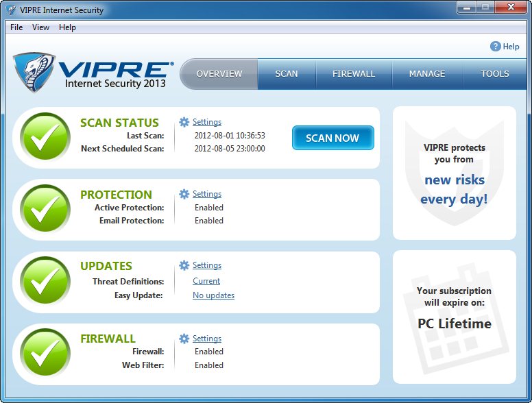Switch to the Tools tab
Image resolution: width=532 pixels, height=403 pixels.
495,74
